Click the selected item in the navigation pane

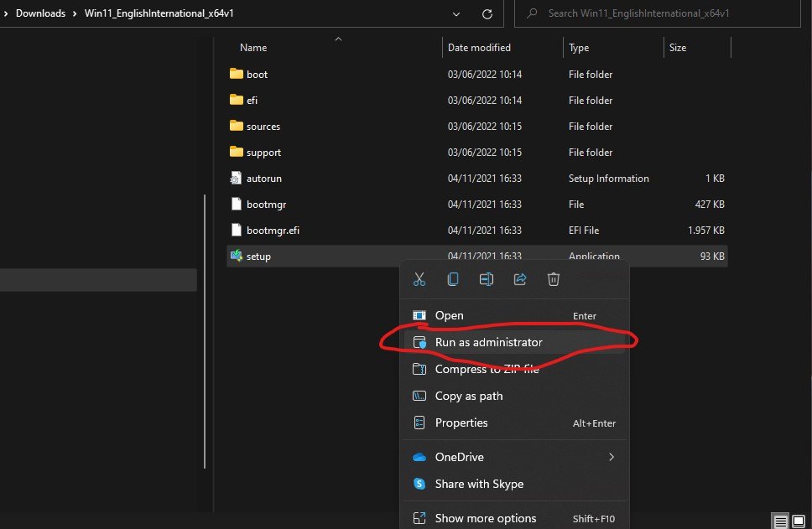tap(98, 280)
